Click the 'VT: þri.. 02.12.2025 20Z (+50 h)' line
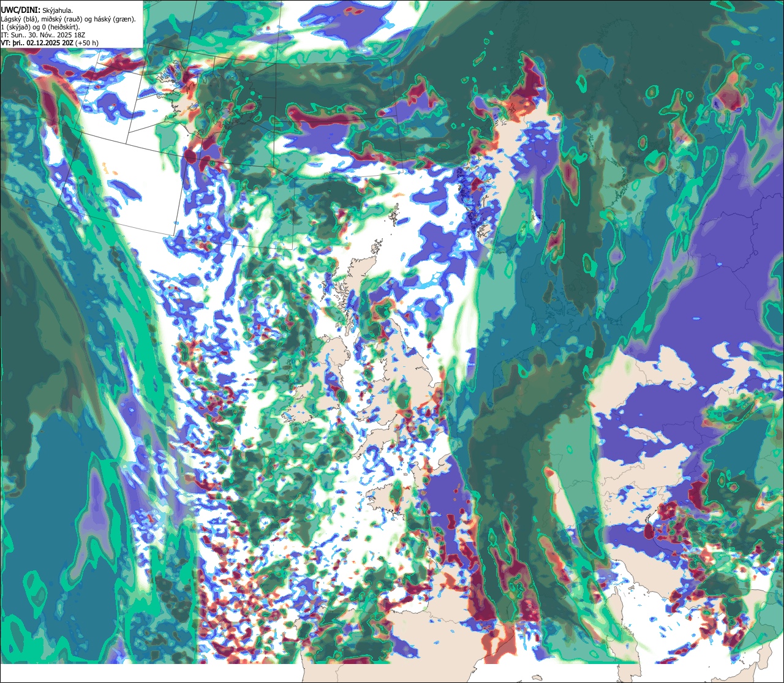The width and height of the screenshot is (784, 683). (x=50, y=43)
